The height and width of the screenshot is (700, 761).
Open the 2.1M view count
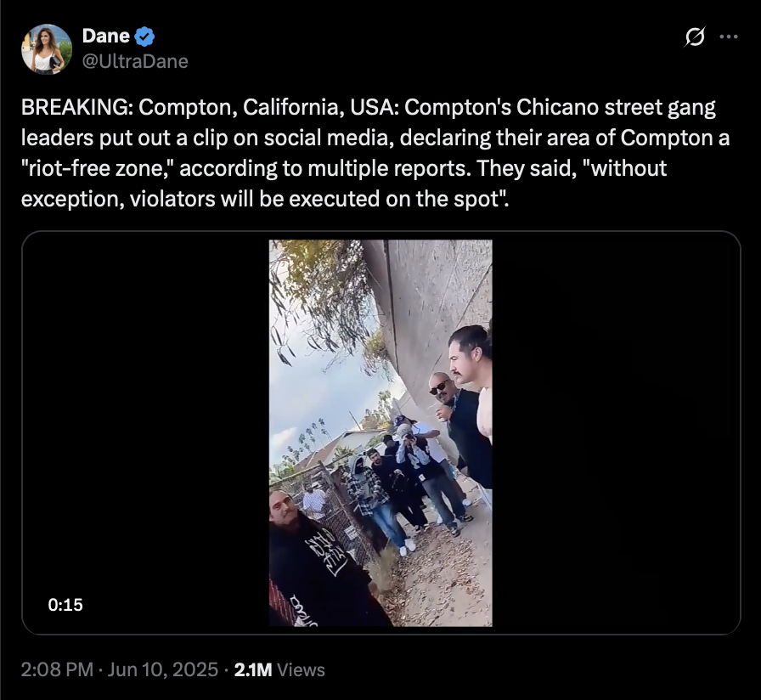[x=253, y=670]
